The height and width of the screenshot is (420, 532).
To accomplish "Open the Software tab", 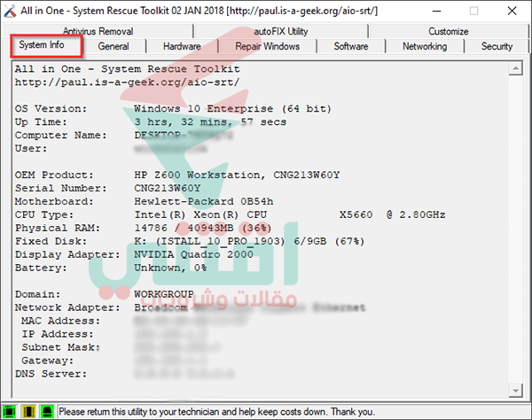I will click(351, 46).
